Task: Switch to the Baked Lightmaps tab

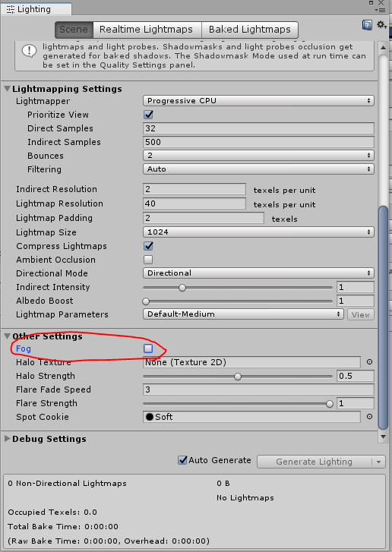Action: (250, 30)
